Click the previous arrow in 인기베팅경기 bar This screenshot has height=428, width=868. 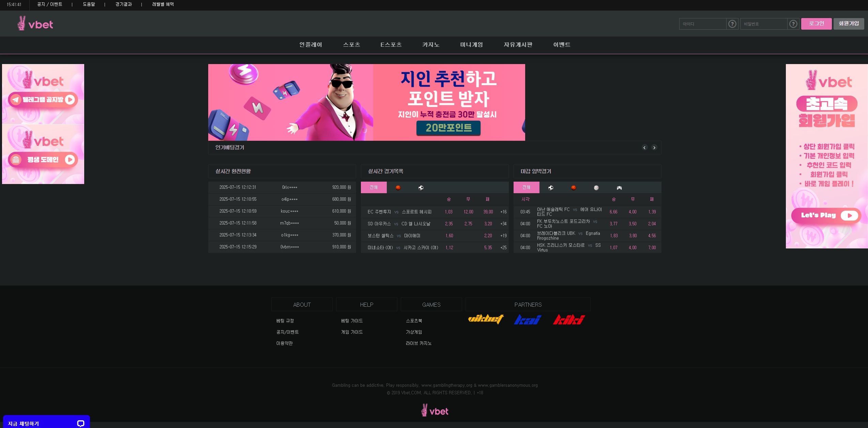click(x=644, y=148)
